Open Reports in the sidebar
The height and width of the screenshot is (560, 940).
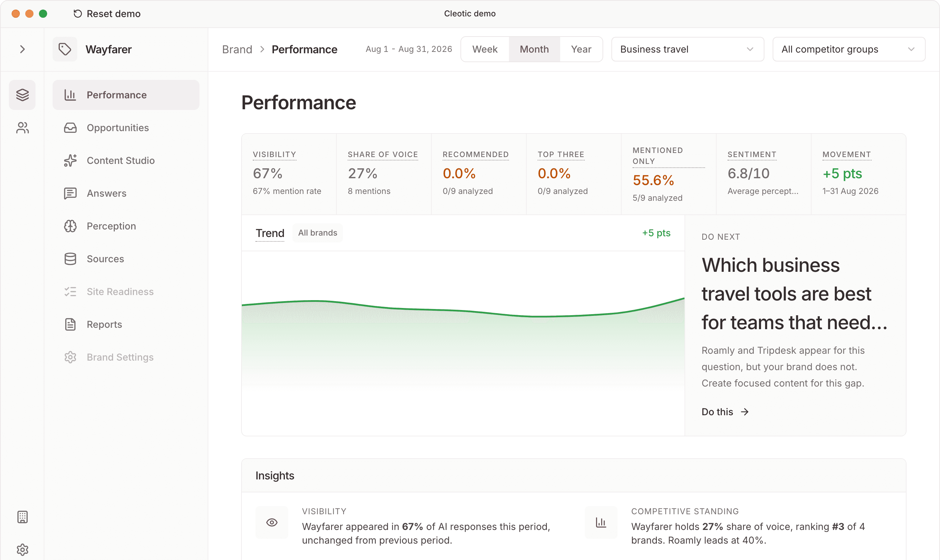pyautogui.click(x=126, y=324)
